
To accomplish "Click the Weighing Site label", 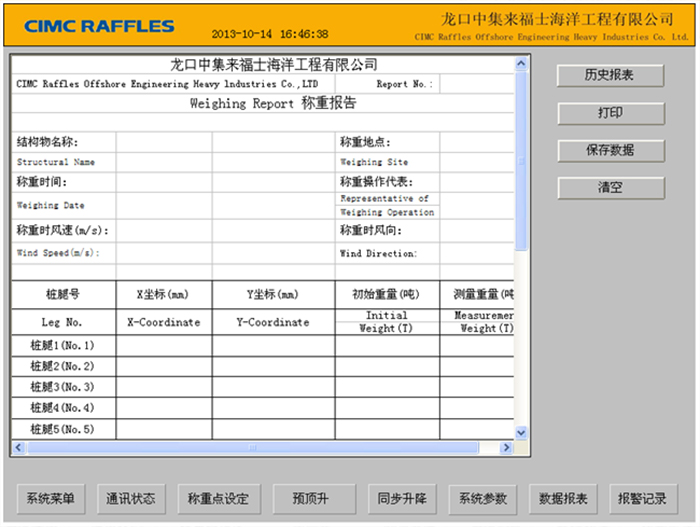I will [374, 162].
